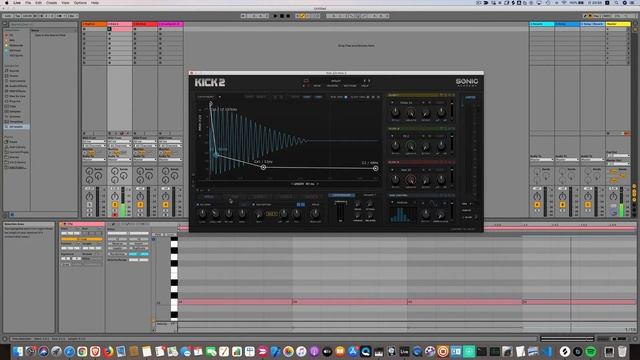This screenshot has height=360, width=640.
Task: Open the Live application menu
Action: [x=17, y=3]
